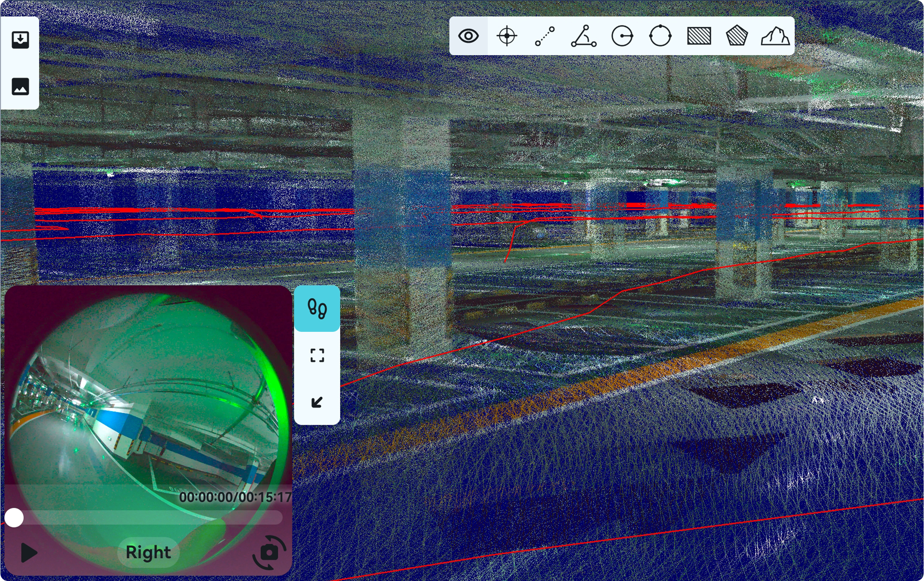Select the eye view mode tool
This screenshot has width=924, height=581.
coord(468,36)
